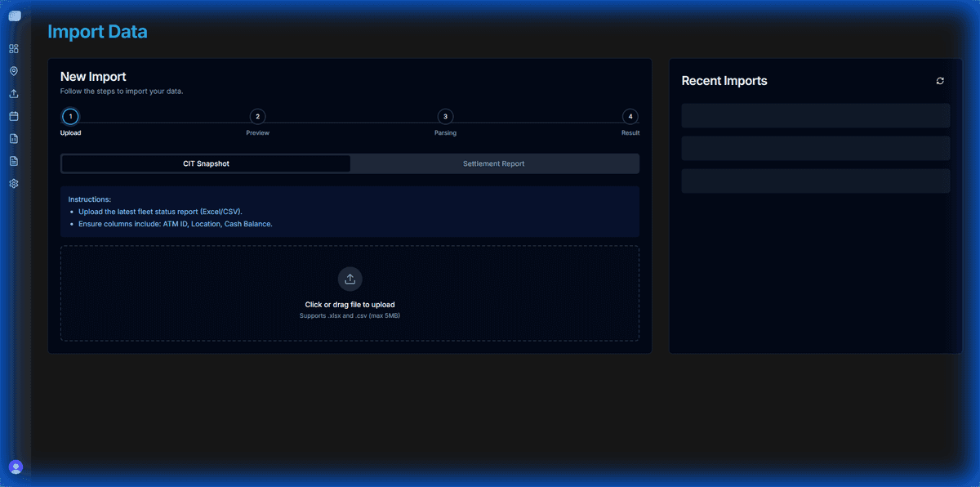Select step 1 Upload circle

pos(70,117)
